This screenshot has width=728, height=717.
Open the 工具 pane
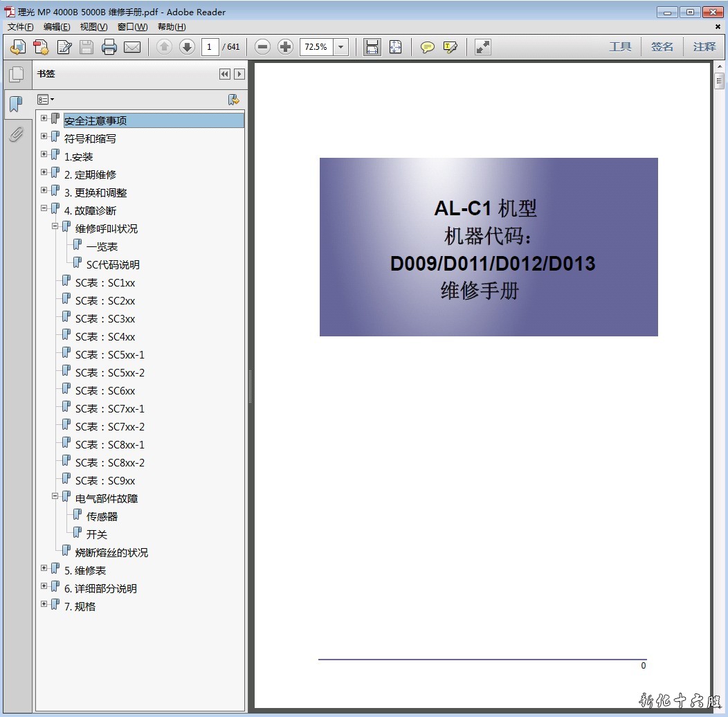click(x=620, y=47)
